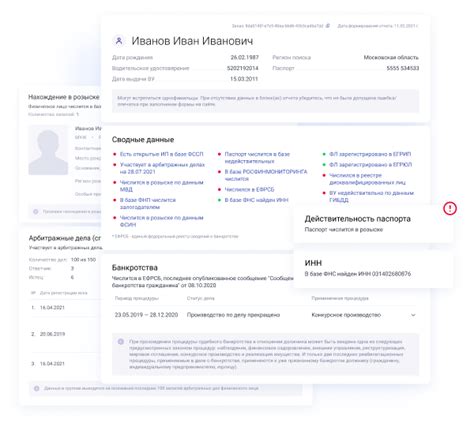Select the bankruptcy period 23.05.2019 – 28.12.2020
This screenshot has height=426, width=474.
[x=146, y=315]
